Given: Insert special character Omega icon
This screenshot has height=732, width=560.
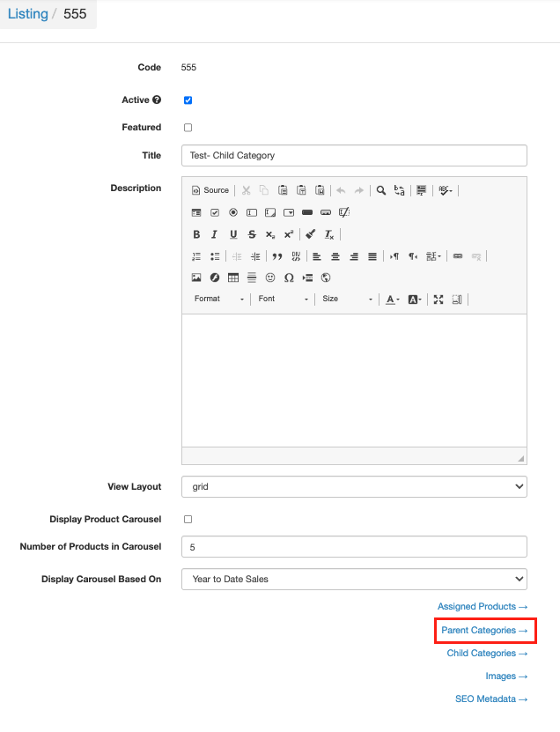Looking at the screenshot, I should click(x=289, y=277).
